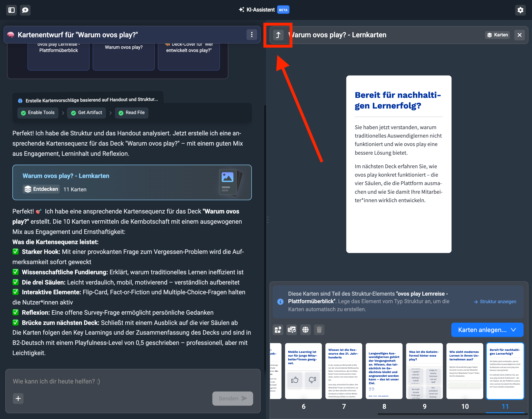
Task: Start a new chat with speech-bubble icon
Action: [25, 10]
